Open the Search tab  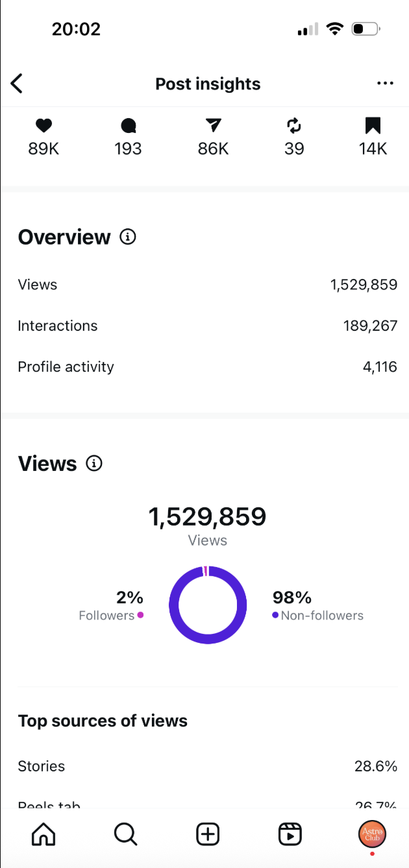(x=125, y=834)
